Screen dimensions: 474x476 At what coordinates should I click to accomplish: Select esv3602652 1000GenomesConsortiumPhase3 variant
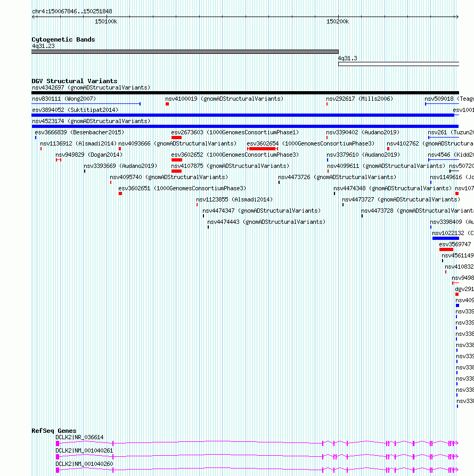pyautogui.click(x=235, y=155)
